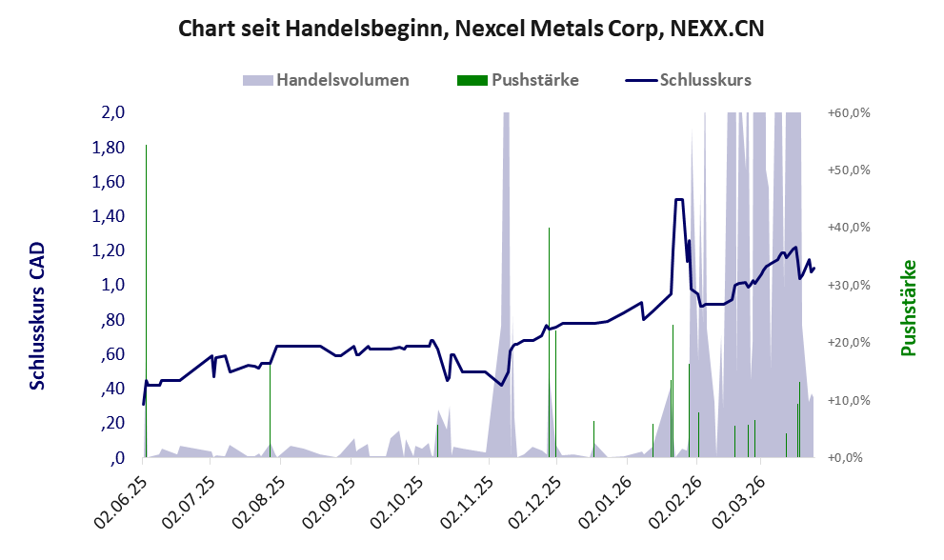Click the chart title Nexcel Metals Corp

click(472, 30)
